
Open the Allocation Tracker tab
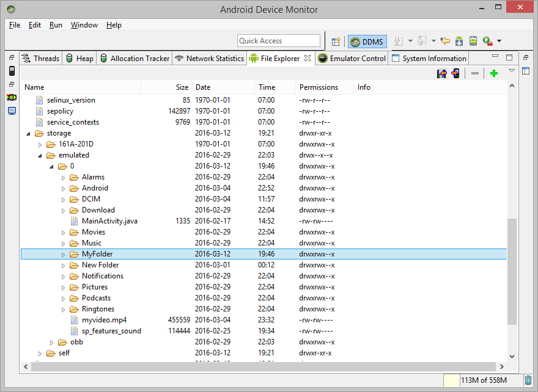click(135, 58)
